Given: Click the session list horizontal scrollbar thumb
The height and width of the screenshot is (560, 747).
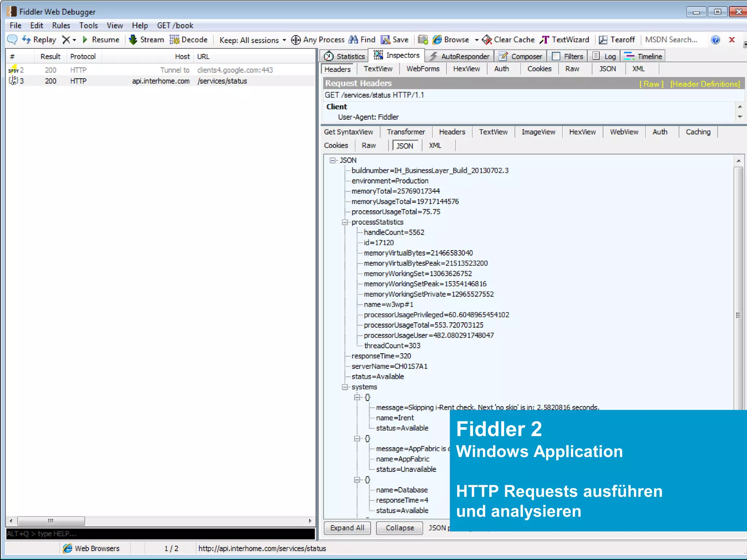Looking at the screenshot, I should 51,521.
